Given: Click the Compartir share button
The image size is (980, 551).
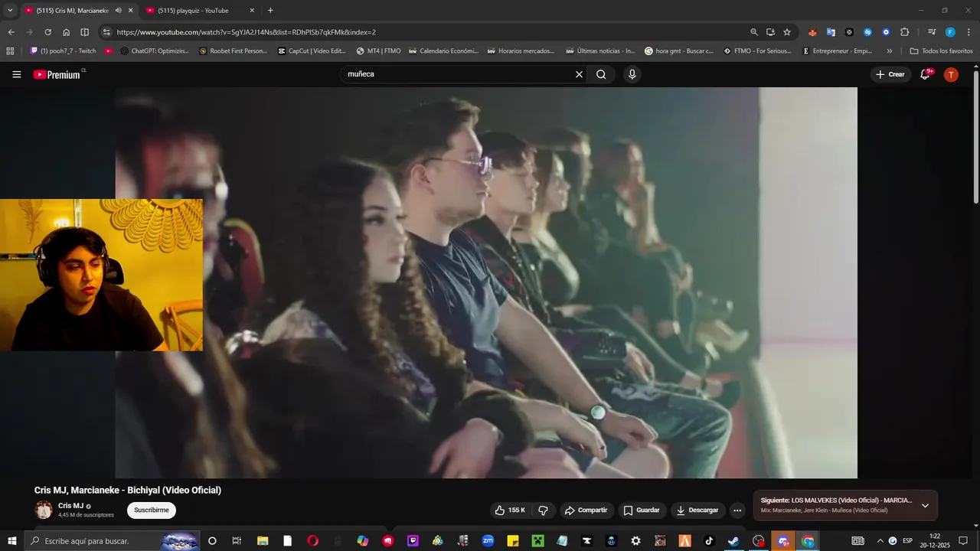Looking at the screenshot, I should (586, 510).
